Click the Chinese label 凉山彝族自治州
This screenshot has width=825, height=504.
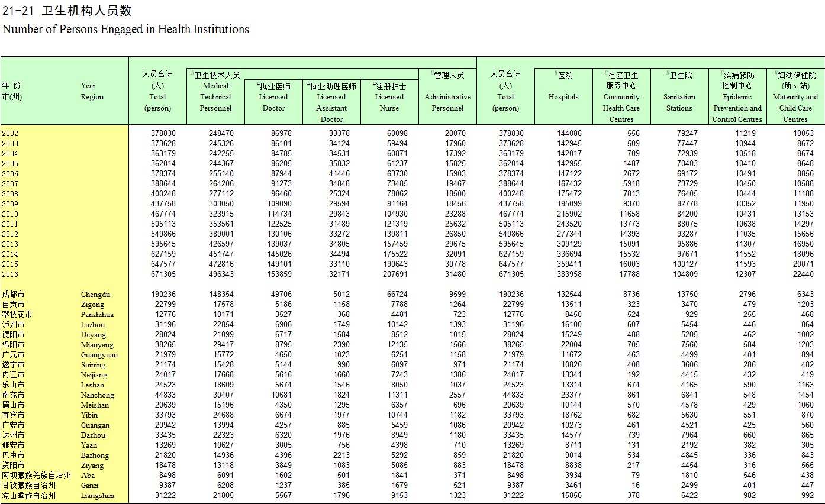(x=28, y=496)
